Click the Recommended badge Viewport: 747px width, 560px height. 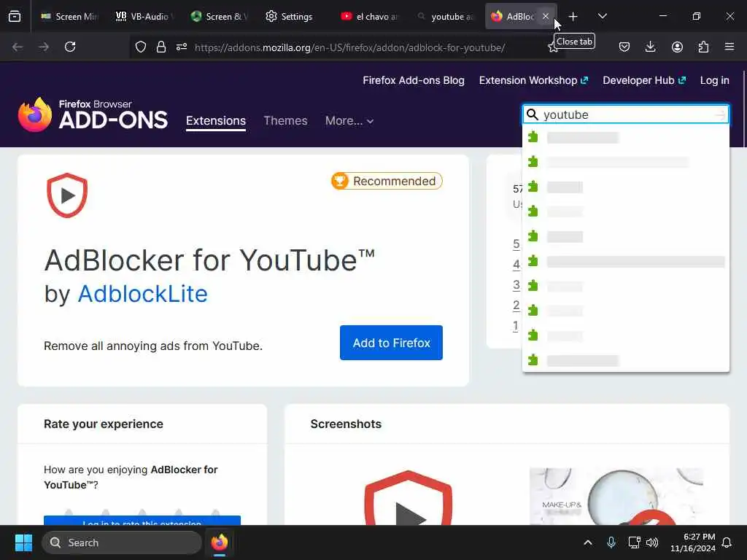[x=387, y=181]
